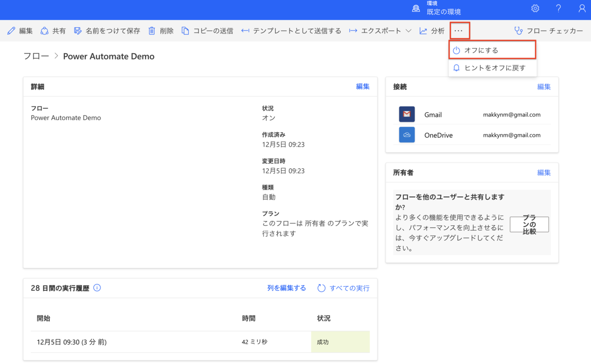
Task: Click the プランの比較 button
Action: tap(529, 224)
